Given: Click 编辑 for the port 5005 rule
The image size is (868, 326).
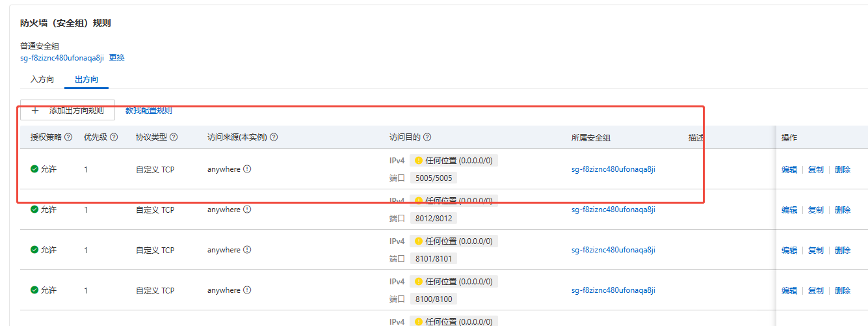Looking at the screenshot, I should point(789,169).
